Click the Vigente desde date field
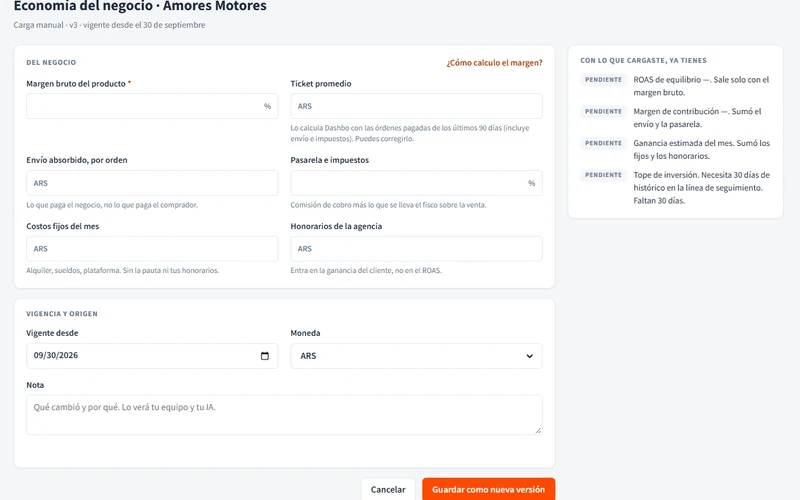 pyautogui.click(x=152, y=356)
